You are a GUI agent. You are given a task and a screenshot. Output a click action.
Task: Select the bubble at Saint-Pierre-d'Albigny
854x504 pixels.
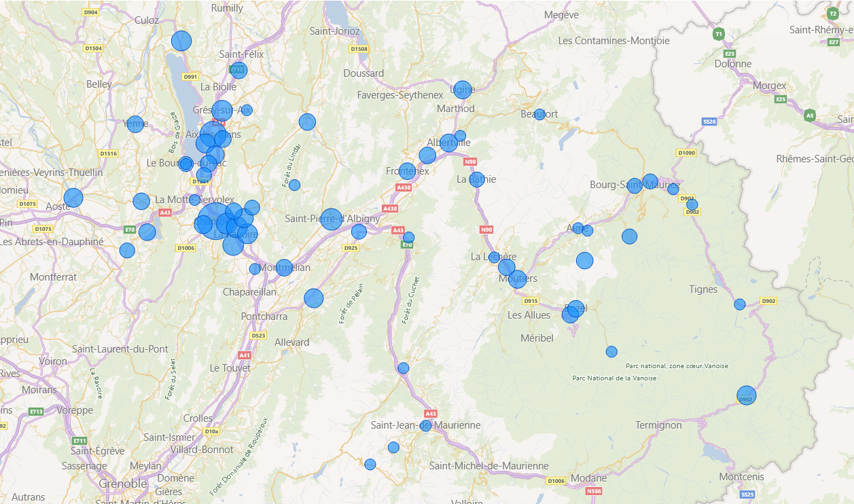click(331, 219)
